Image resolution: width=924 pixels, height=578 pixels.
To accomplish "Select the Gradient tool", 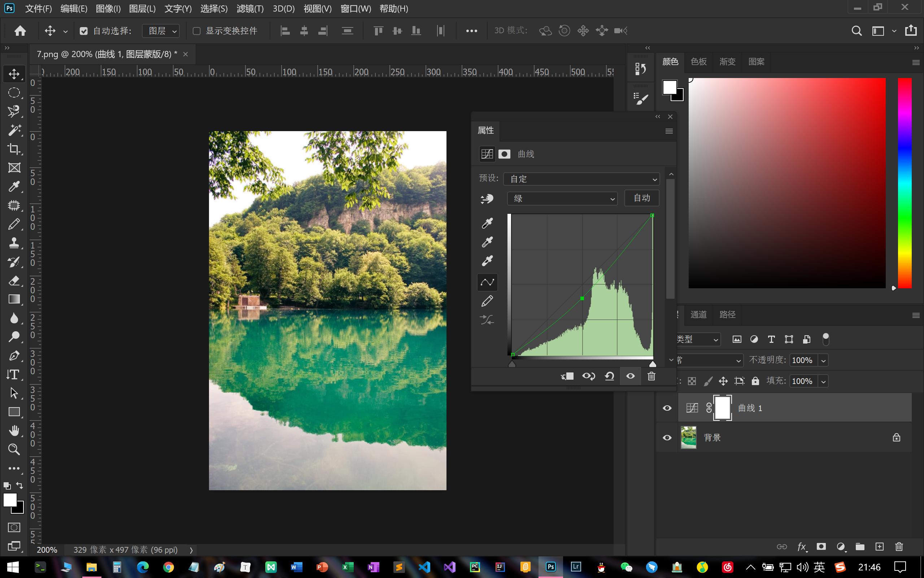I will point(14,299).
